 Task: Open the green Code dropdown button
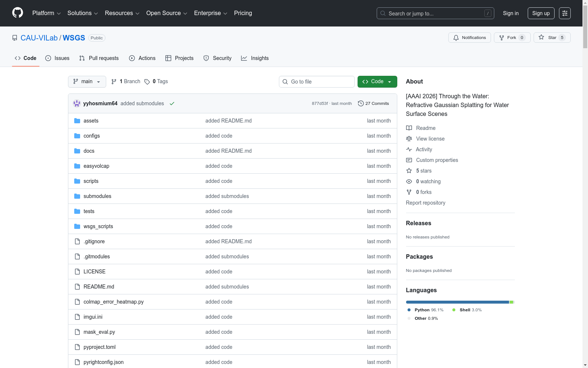377,82
